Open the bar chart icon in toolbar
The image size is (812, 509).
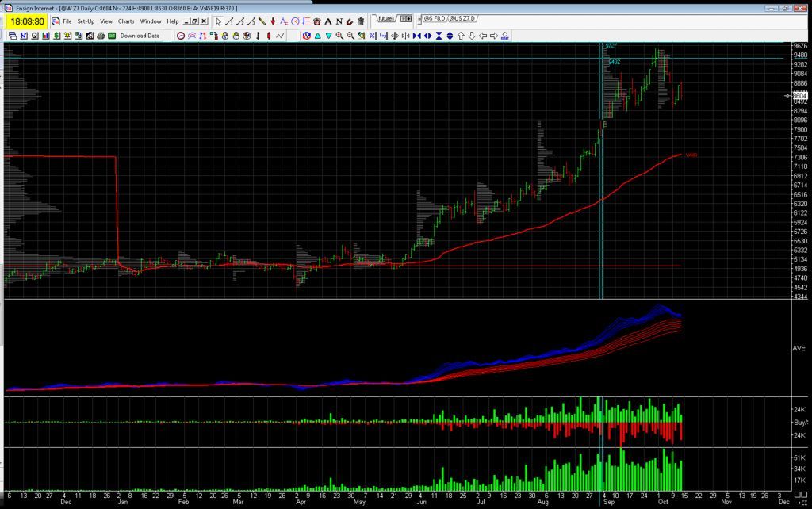(x=45, y=36)
